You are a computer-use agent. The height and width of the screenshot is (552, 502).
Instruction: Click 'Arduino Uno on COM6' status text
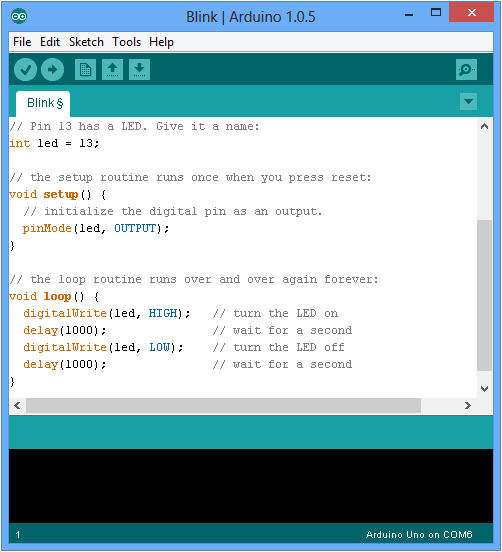[419, 535]
